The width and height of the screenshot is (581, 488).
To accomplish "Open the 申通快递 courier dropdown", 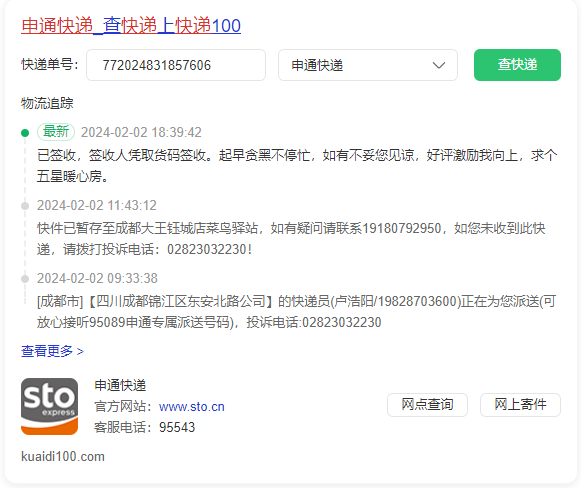I will tap(368, 65).
